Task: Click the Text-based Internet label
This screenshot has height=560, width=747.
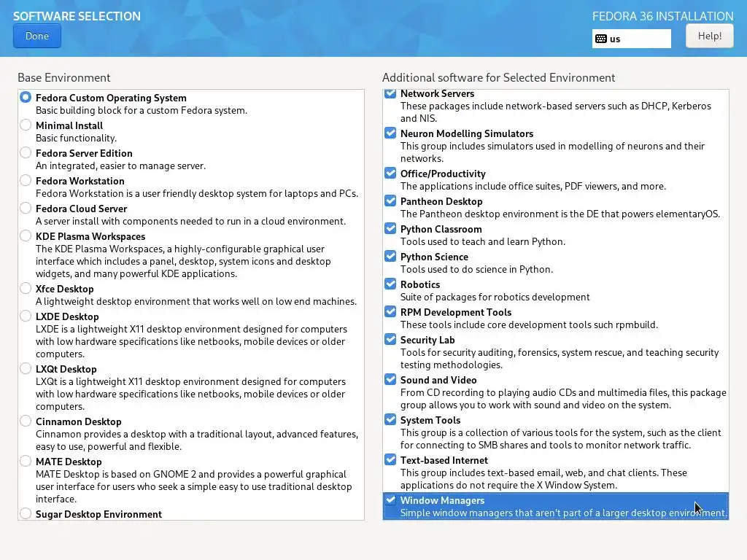Action: tap(444, 461)
